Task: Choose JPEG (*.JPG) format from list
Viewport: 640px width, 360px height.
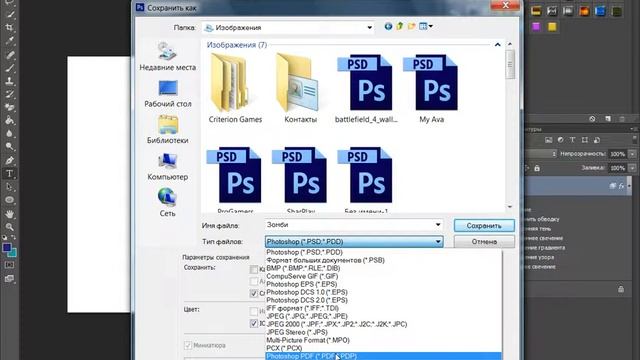Action: (383, 316)
